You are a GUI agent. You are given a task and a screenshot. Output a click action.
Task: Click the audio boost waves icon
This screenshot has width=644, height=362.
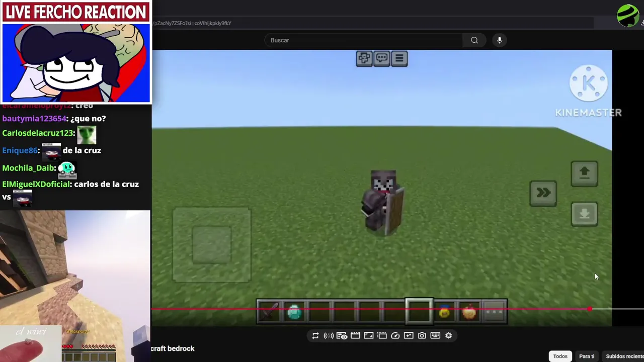pyautogui.click(x=329, y=336)
